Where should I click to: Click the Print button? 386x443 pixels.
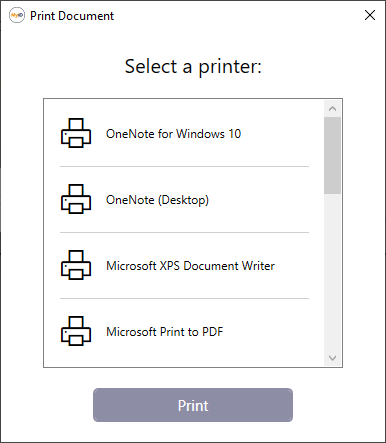(x=193, y=405)
